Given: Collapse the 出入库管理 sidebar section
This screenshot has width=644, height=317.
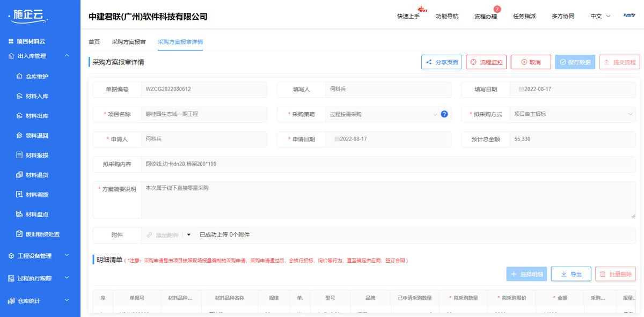Looking at the screenshot, I should (67, 55).
